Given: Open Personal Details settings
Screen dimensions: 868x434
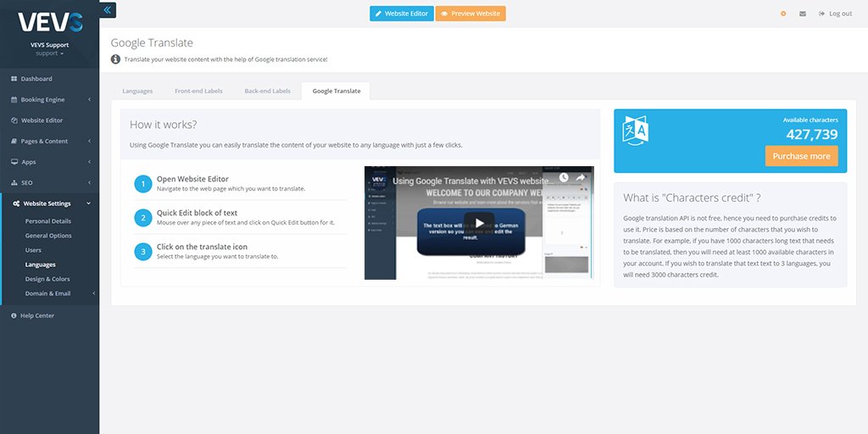Looking at the screenshot, I should click(x=48, y=221).
